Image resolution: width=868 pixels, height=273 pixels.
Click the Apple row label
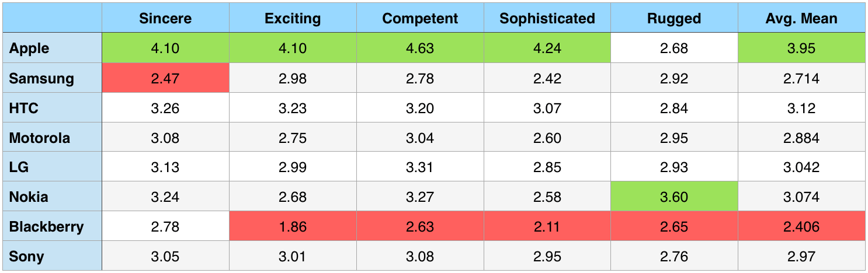(x=29, y=48)
